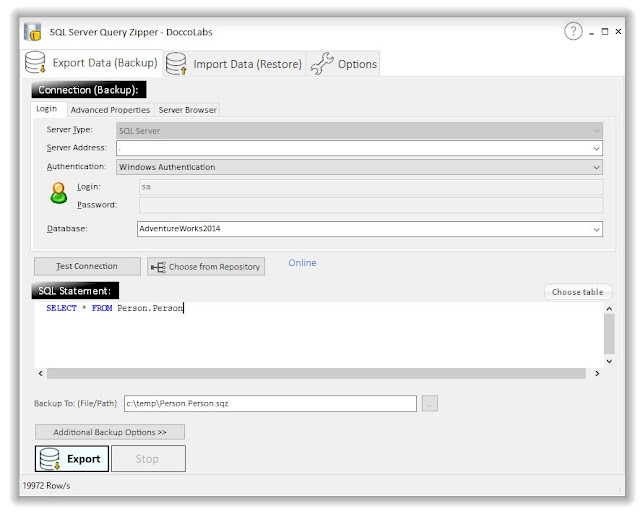Click the Export button
This screenshot has height=514, width=640.
(x=72, y=458)
